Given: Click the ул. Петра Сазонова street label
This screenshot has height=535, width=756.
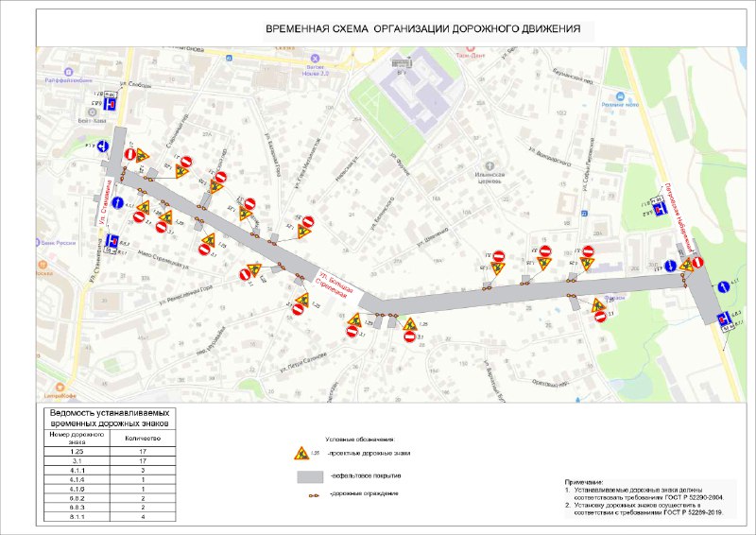Looking at the screenshot, I should (x=303, y=363).
